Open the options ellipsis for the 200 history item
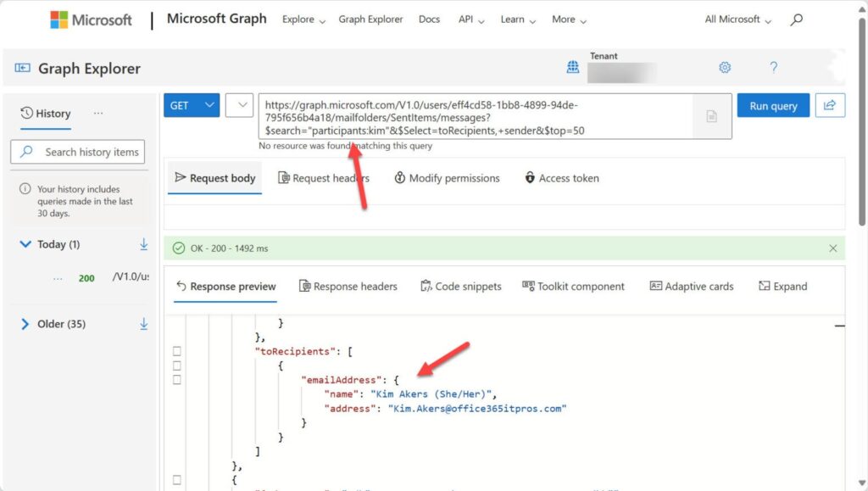868x491 pixels. pyautogui.click(x=58, y=278)
